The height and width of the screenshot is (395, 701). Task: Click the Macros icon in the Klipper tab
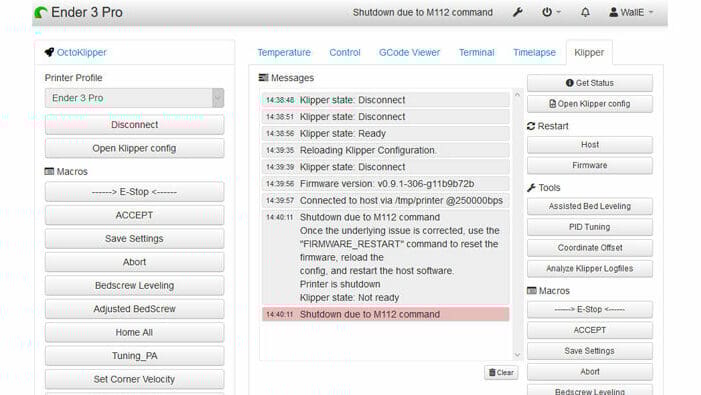pyautogui.click(x=532, y=291)
